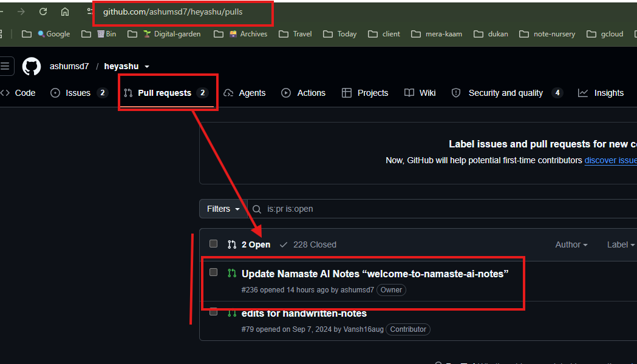Screen dimensions: 637x364
Task: Go forward with the browser forward arrow
Action: (x=21, y=12)
